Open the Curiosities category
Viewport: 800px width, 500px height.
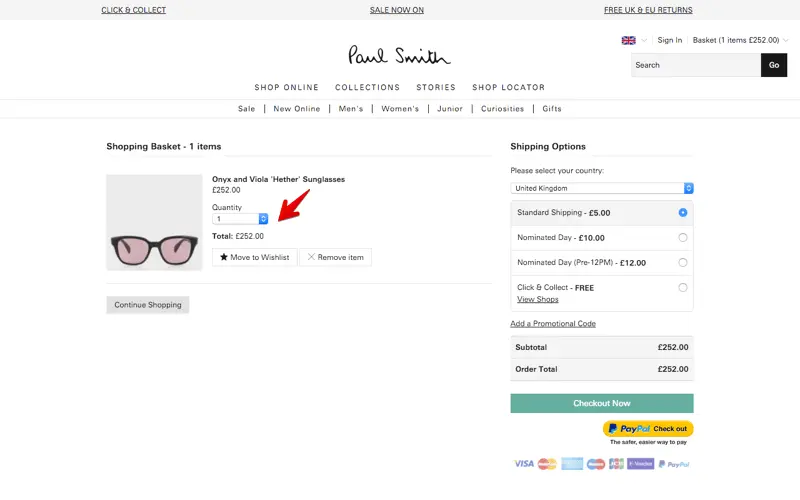pos(502,109)
